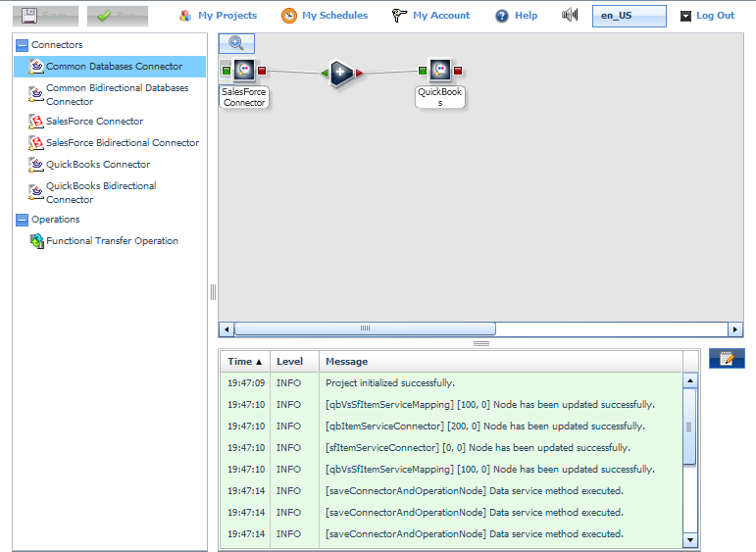
Task: Open the en_US language dropdown
Action: click(630, 16)
